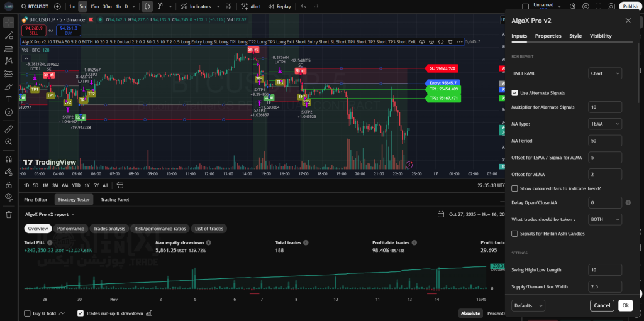
Task: Click the Publish button
Action: (x=630, y=6)
